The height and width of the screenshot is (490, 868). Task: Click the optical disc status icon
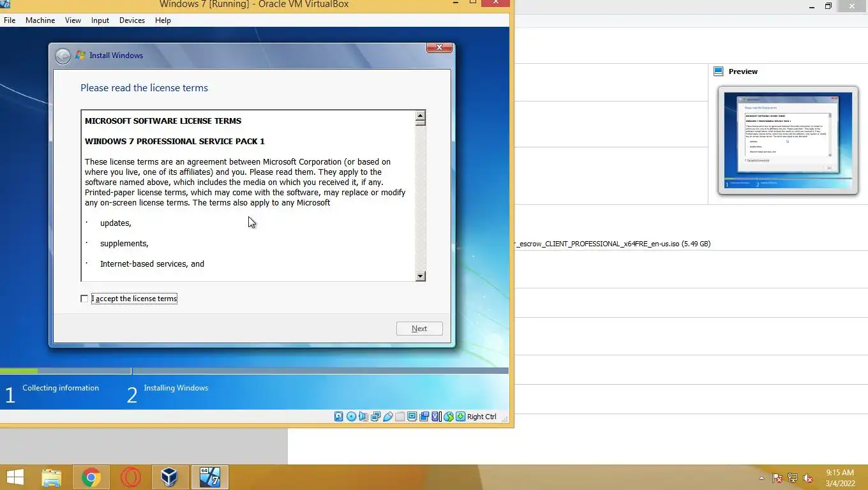click(x=351, y=417)
